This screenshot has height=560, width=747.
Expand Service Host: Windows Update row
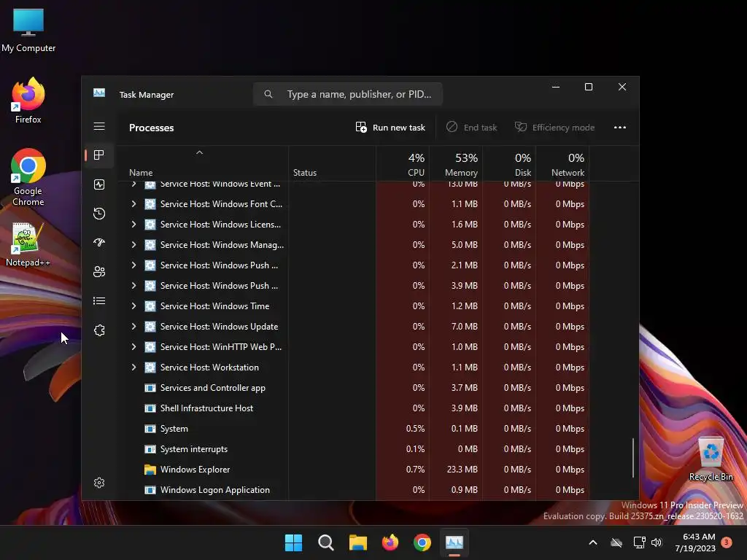tap(134, 327)
